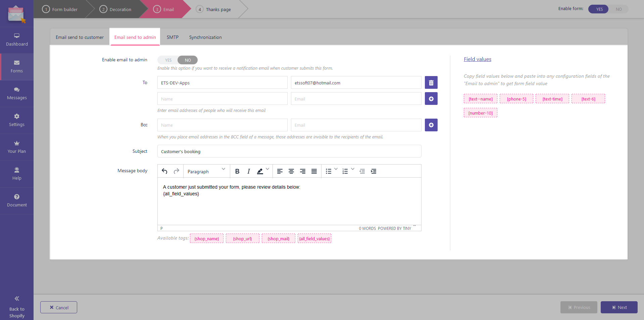Click the Previous button
The height and width of the screenshot is (320, 644).
point(579,307)
